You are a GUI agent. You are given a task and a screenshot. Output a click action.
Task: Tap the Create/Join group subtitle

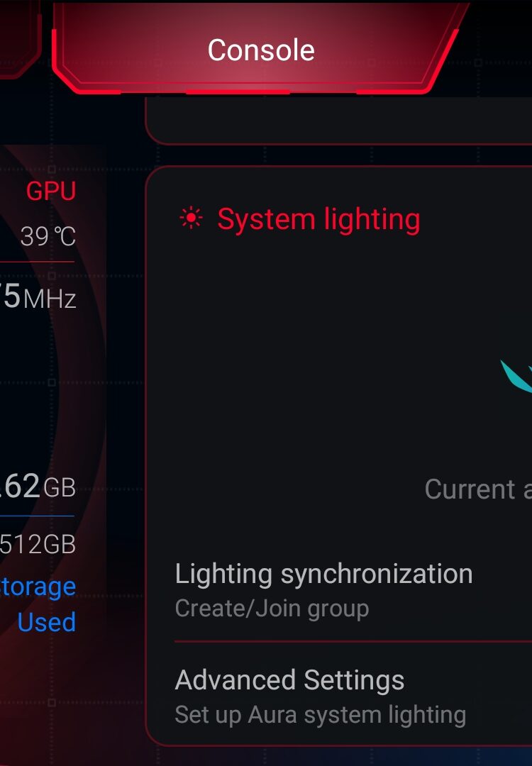click(x=272, y=609)
